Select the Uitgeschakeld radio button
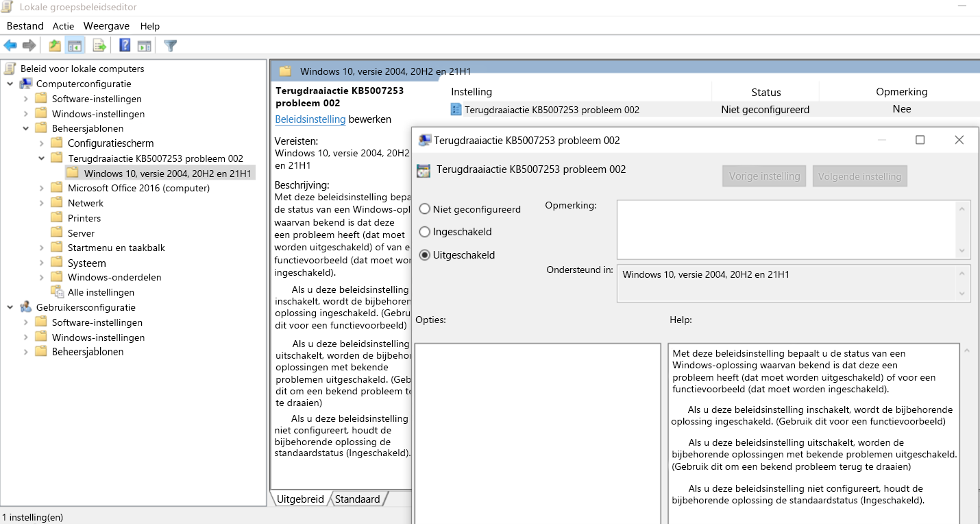The height and width of the screenshot is (524, 980). [425, 255]
